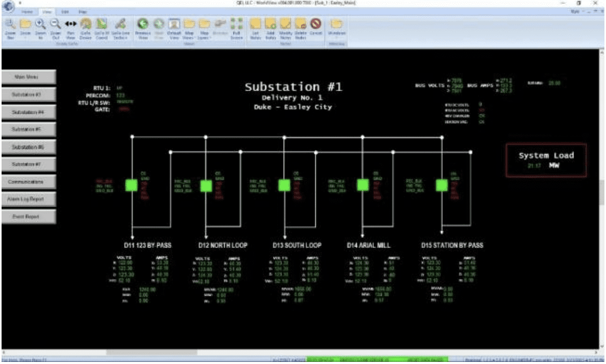
Task: Click the PERCOM label
Action: click(98, 95)
